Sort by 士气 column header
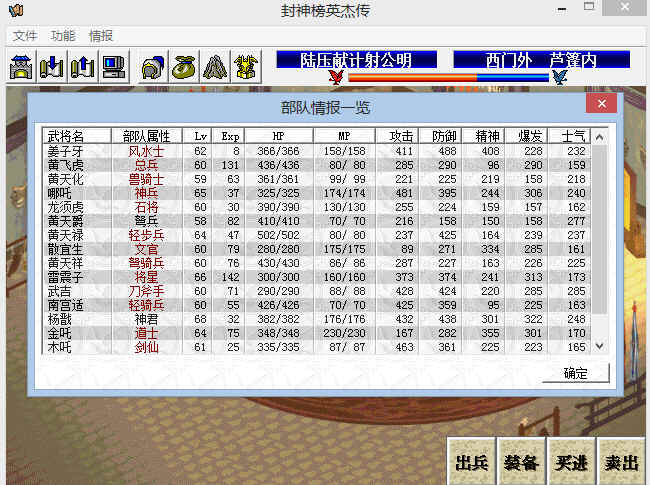The height and width of the screenshot is (485, 650). [570, 136]
